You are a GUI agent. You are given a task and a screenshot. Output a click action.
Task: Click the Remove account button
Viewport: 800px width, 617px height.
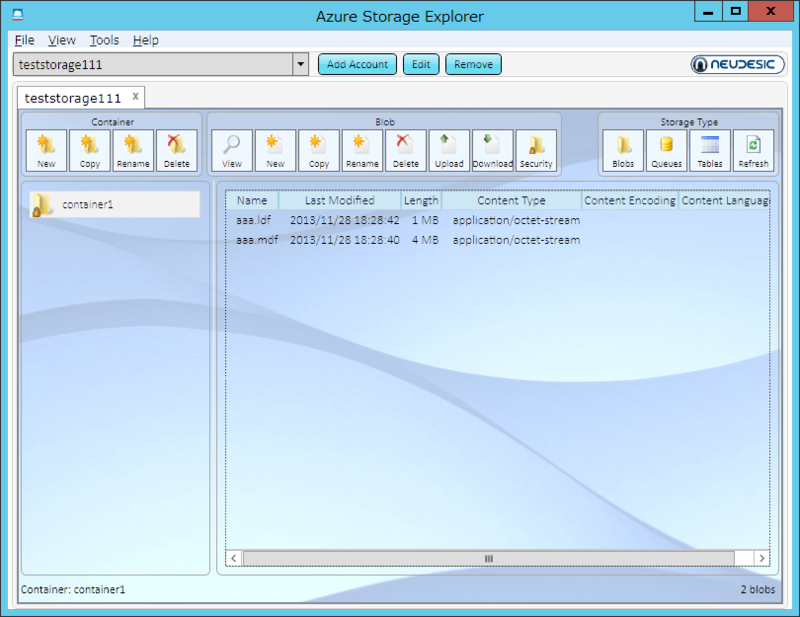point(473,64)
